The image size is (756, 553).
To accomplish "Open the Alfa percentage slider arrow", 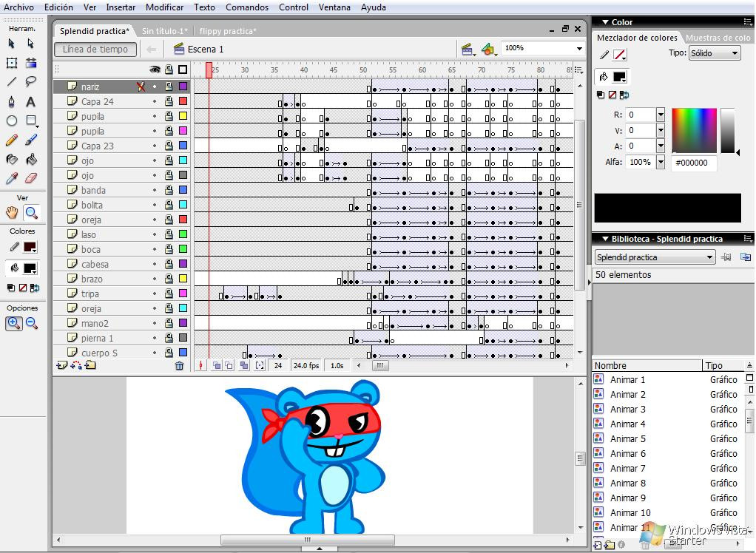I will point(661,162).
